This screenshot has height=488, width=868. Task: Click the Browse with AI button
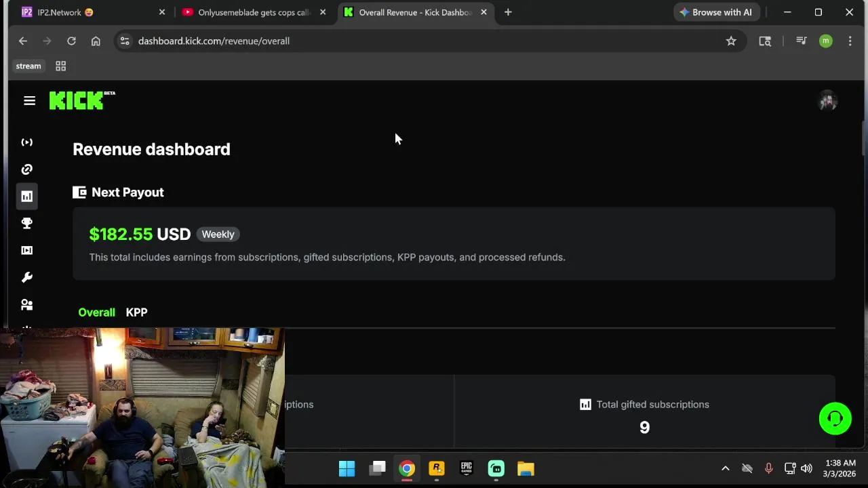click(715, 12)
